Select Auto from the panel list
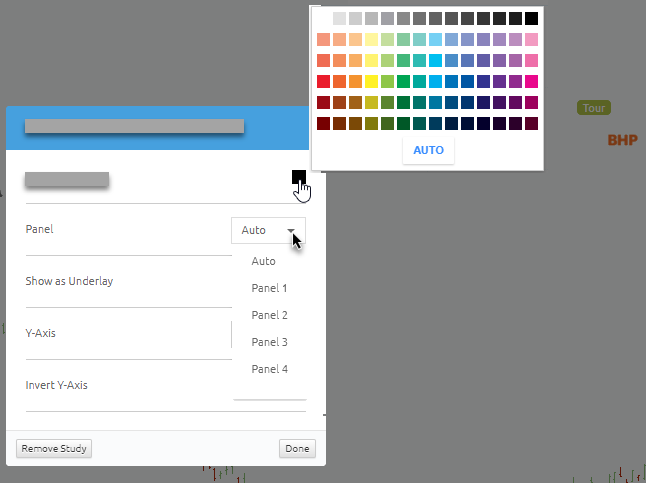 (263, 261)
